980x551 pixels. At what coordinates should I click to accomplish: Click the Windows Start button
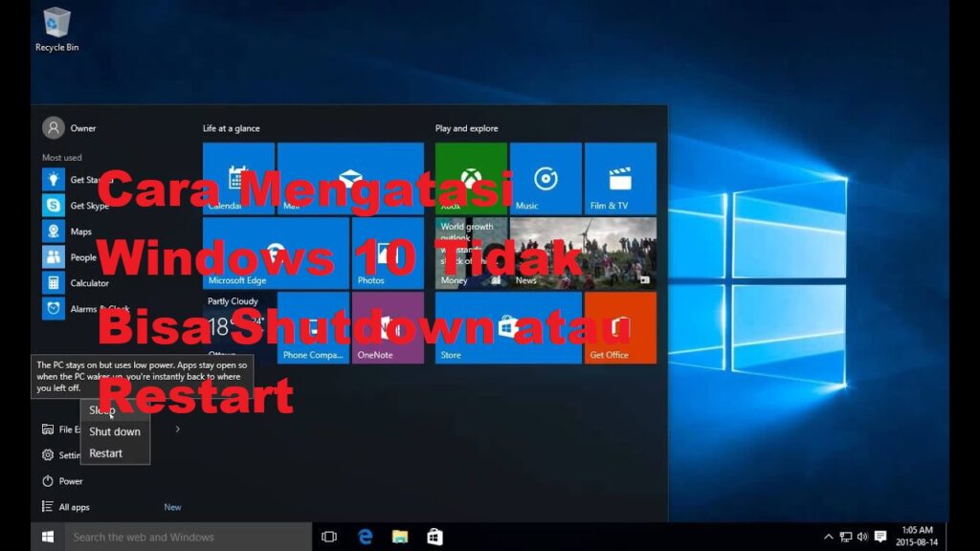(48, 537)
